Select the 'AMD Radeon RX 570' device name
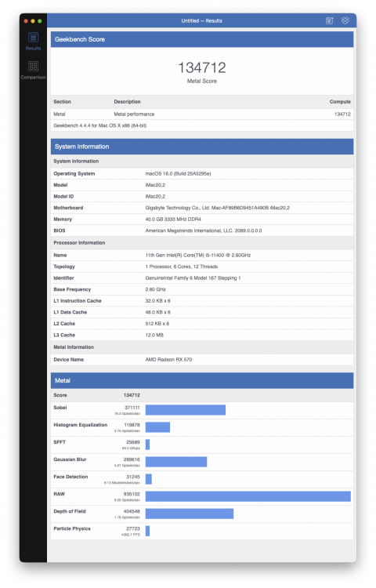Screen dimensions: 376x588 pyautogui.click(x=168, y=360)
